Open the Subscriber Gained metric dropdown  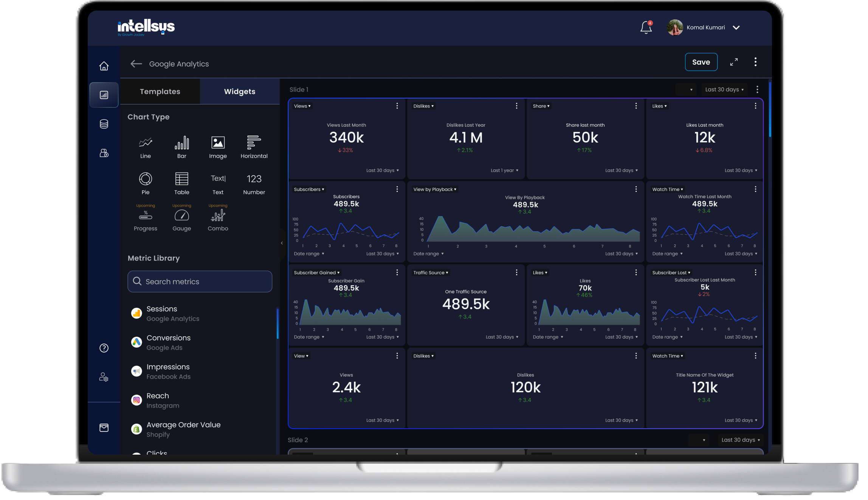point(316,273)
